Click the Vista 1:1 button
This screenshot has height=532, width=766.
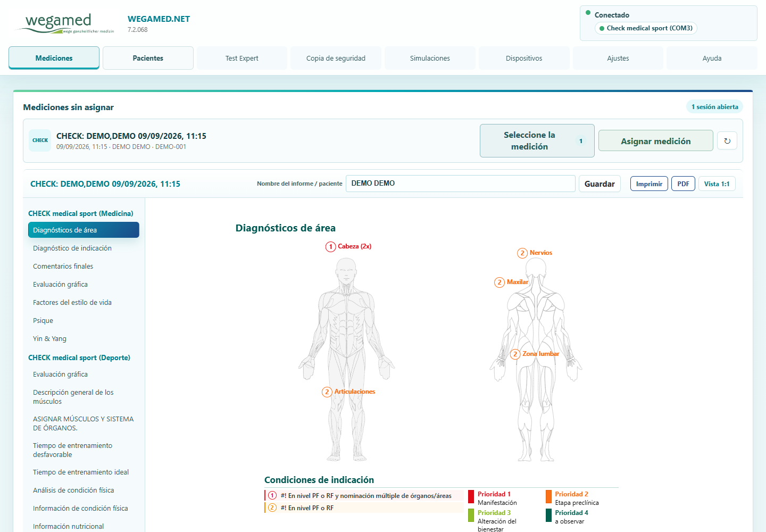pyautogui.click(x=717, y=184)
